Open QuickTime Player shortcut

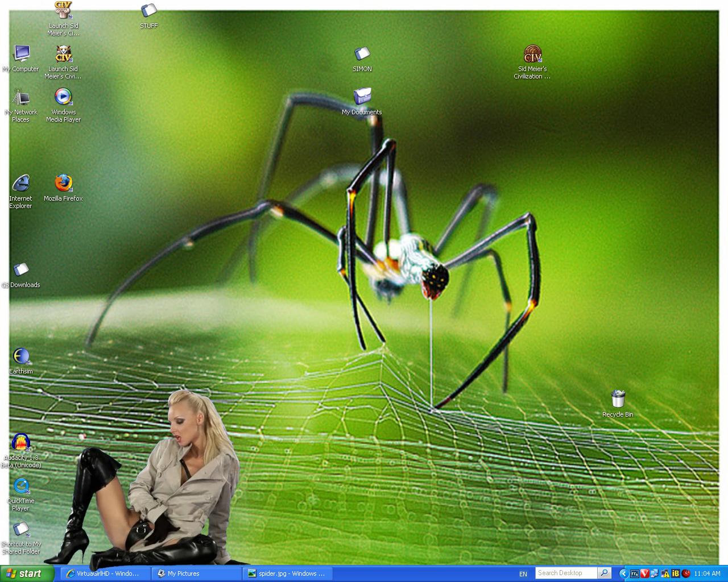click(21, 486)
